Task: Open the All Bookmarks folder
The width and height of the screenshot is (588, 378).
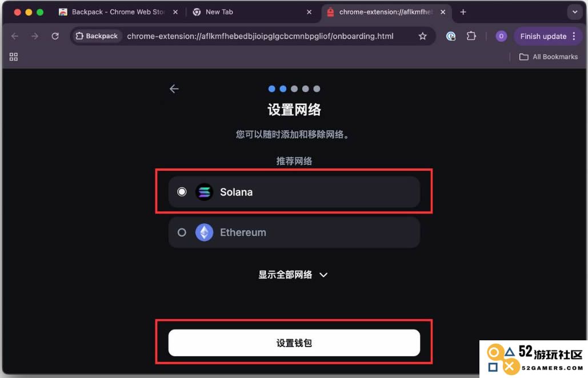Action: 548,57
